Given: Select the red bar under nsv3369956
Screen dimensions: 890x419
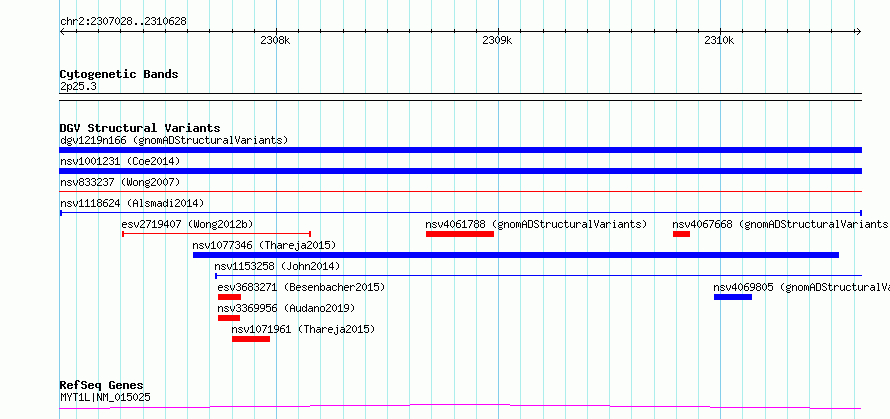Looking at the screenshot, I should pos(229,318).
